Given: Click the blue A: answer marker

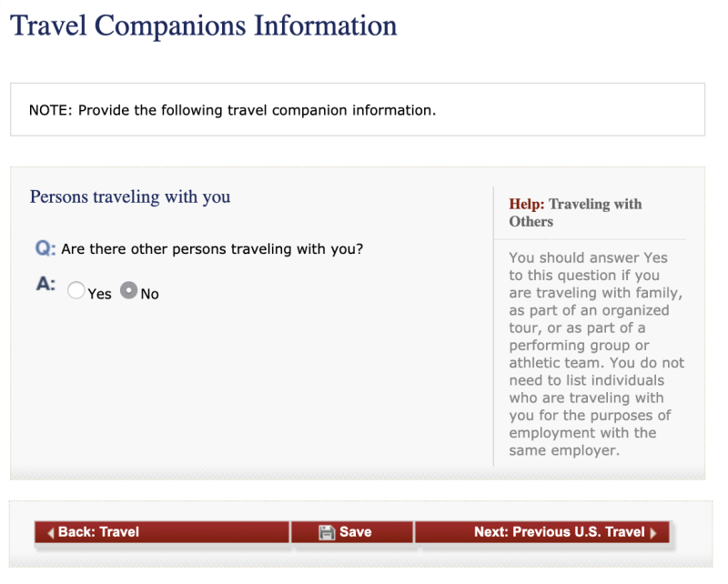Looking at the screenshot, I should pos(45,285).
